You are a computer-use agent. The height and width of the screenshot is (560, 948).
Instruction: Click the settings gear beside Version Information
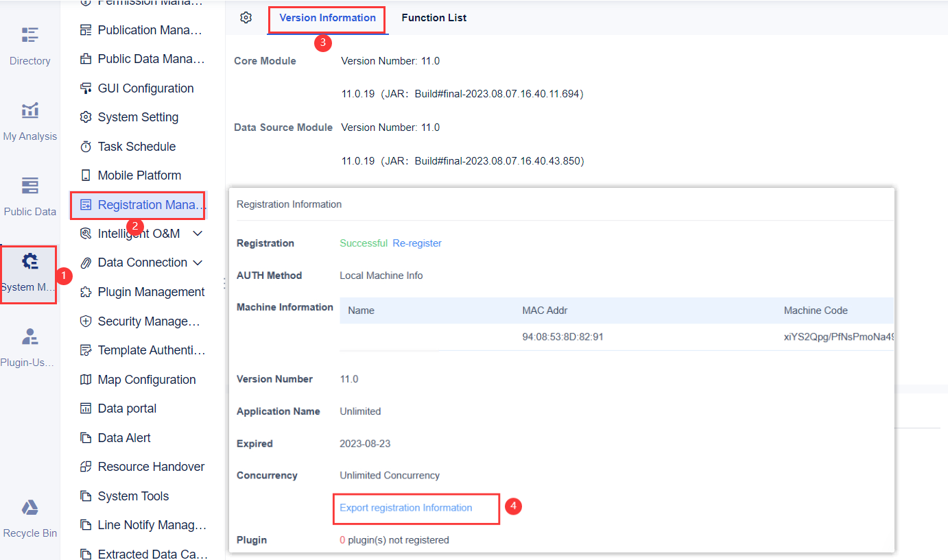tap(246, 18)
